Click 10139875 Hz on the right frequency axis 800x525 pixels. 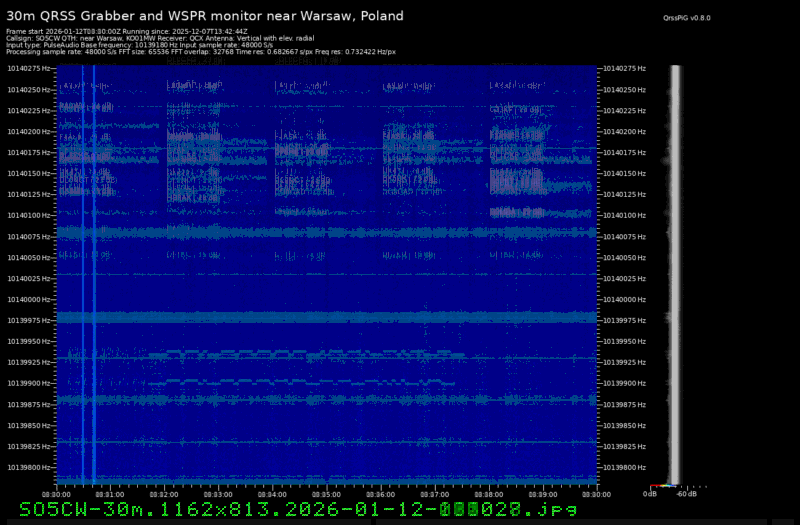[x=624, y=405]
